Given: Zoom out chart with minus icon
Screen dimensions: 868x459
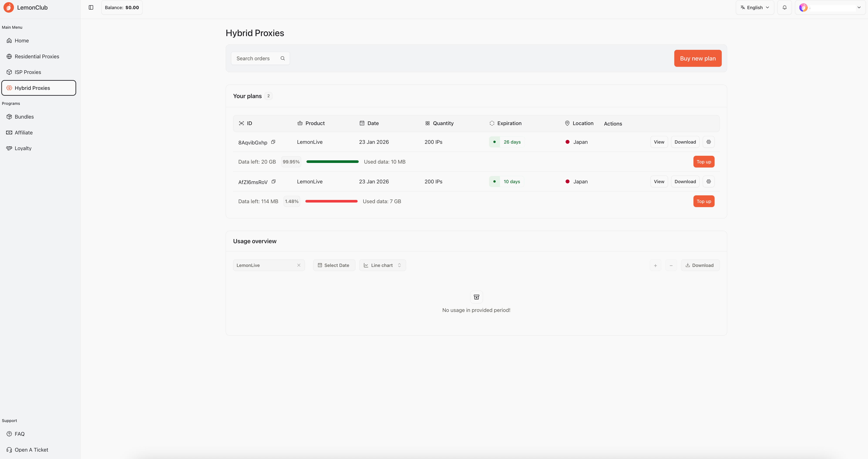Looking at the screenshot, I should 671,265.
